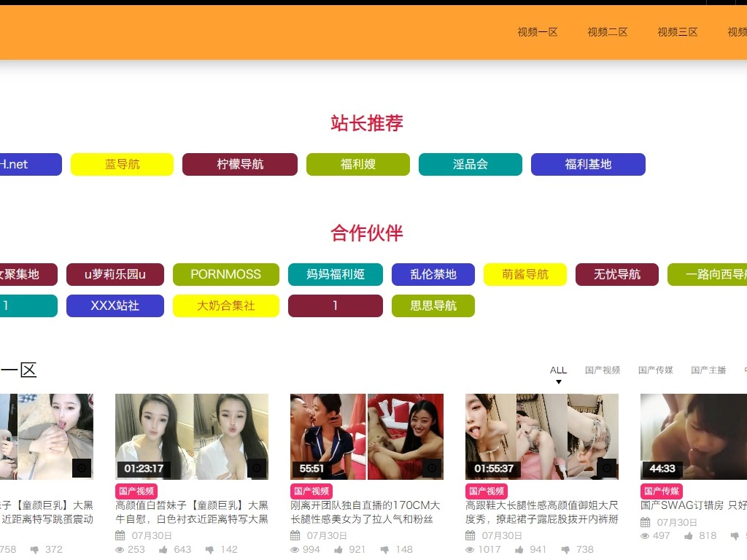Filter the list by 国产传媒
This screenshot has width=747, height=560.
click(655, 370)
